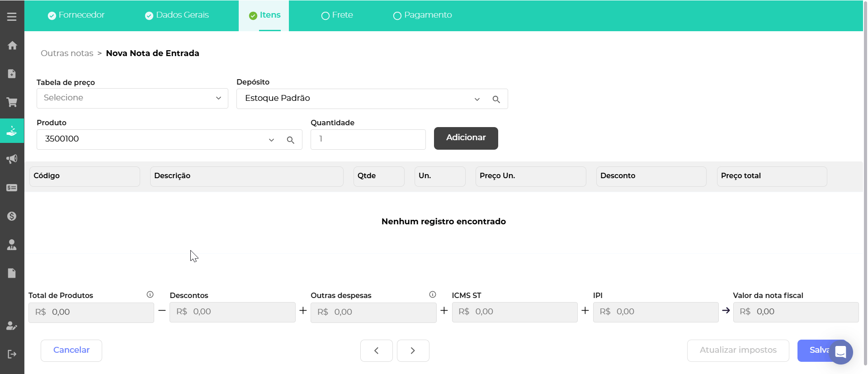Click the search icon in Depósito field
The height and width of the screenshot is (374, 868).
pyautogui.click(x=496, y=99)
